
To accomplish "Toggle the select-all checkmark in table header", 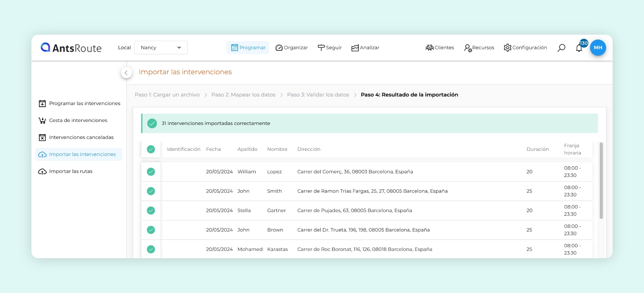I will click(x=151, y=149).
